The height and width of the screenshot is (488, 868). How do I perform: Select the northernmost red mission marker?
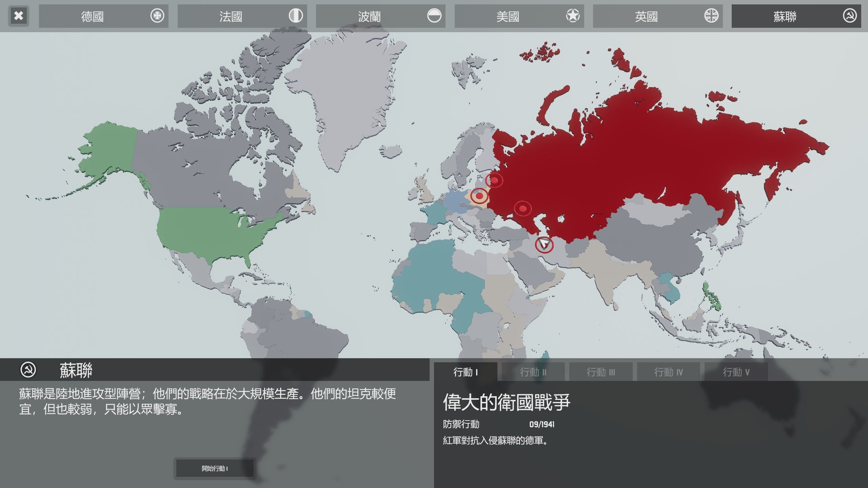[494, 180]
